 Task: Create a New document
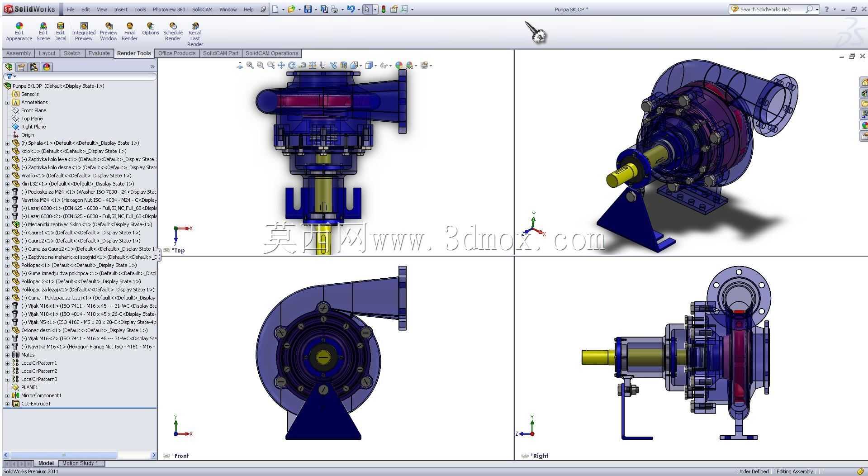[x=275, y=9]
